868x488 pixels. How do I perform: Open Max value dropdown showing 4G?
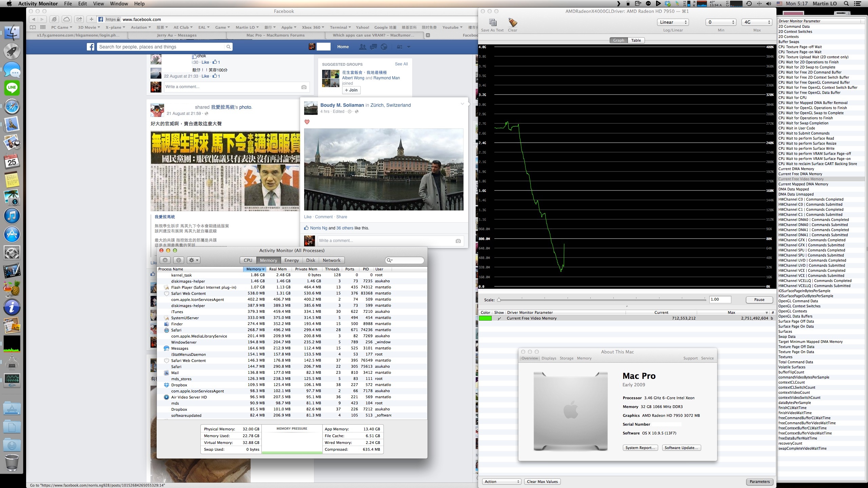(x=757, y=22)
